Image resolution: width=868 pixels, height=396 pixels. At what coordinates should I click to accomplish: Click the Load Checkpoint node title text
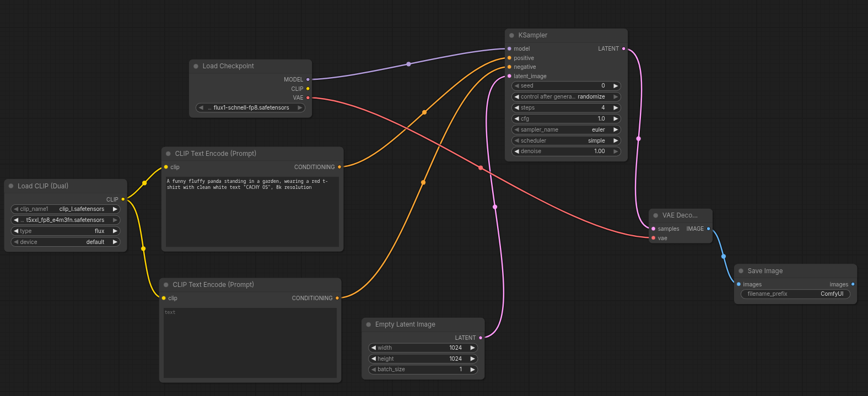[228, 66]
